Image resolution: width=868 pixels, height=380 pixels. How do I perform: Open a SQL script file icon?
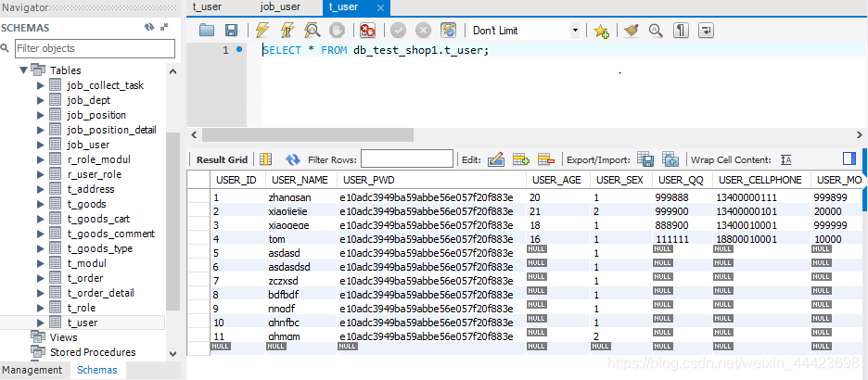(x=207, y=31)
